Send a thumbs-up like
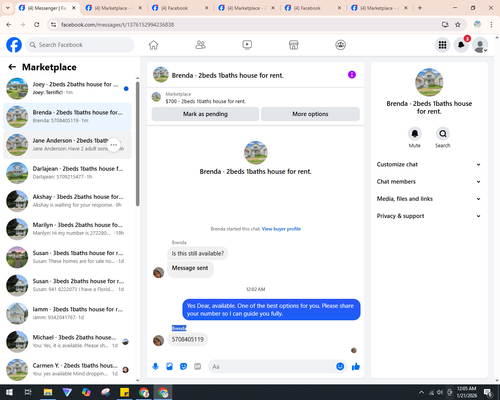 coord(356,367)
